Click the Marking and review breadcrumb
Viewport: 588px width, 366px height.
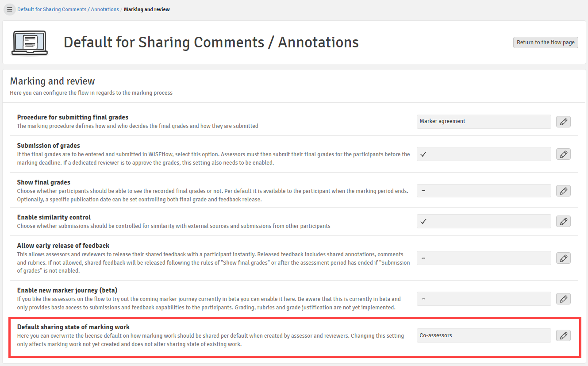point(147,9)
